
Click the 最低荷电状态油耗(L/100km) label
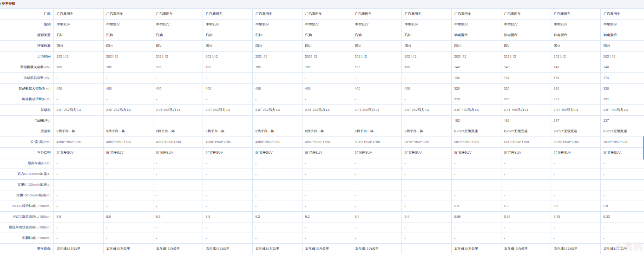(30, 228)
